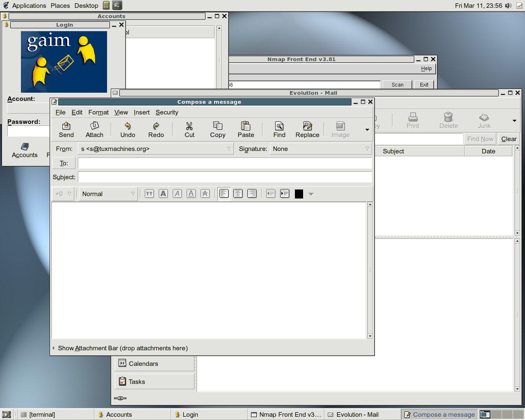The height and width of the screenshot is (420, 525).
Task: Open the Signature dropdown set to None
Action: pyautogui.click(x=321, y=149)
